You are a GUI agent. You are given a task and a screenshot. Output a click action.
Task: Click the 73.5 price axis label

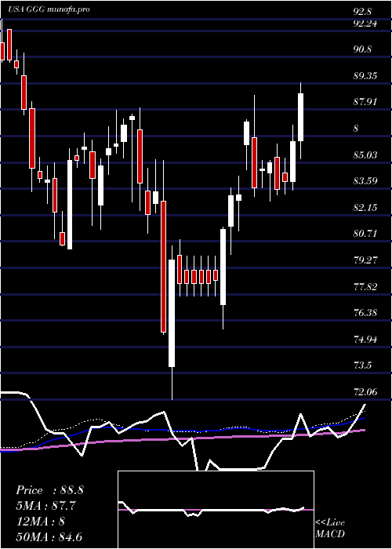[x=362, y=365]
